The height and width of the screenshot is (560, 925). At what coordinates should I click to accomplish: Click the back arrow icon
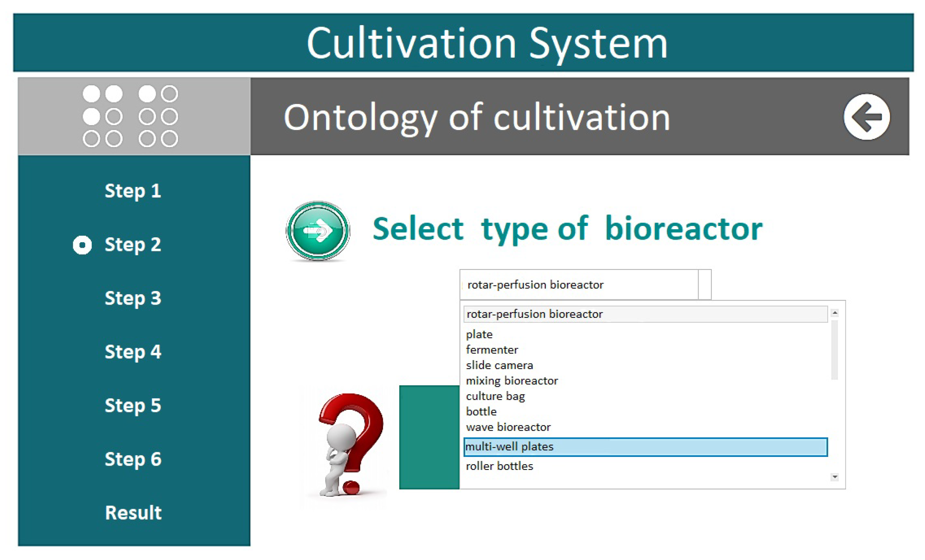click(x=866, y=117)
